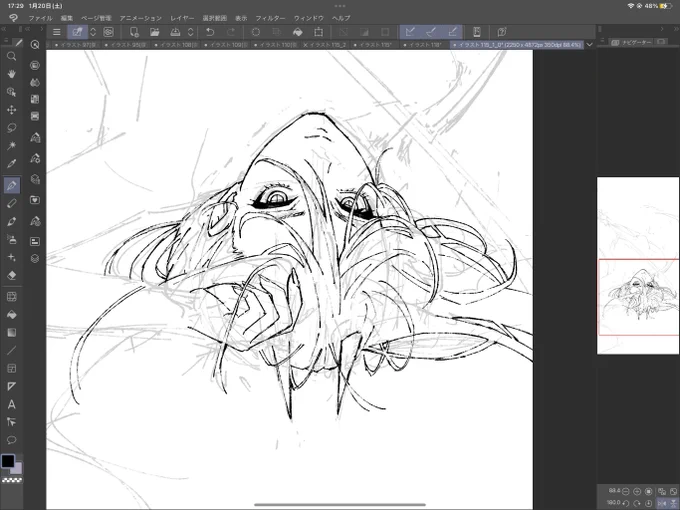Viewport: 680px width, 510px height.
Task: Select the Ruler tool
Action: [x=12, y=386]
